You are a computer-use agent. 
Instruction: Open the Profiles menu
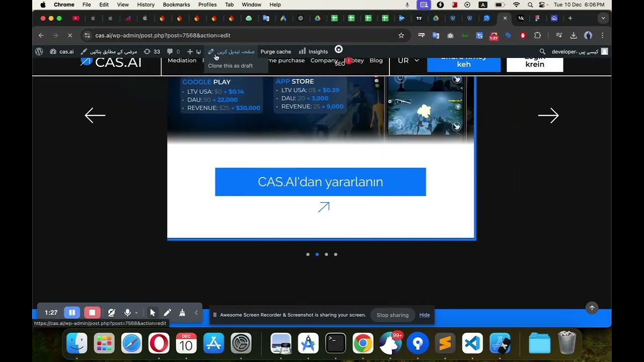click(x=207, y=5)
